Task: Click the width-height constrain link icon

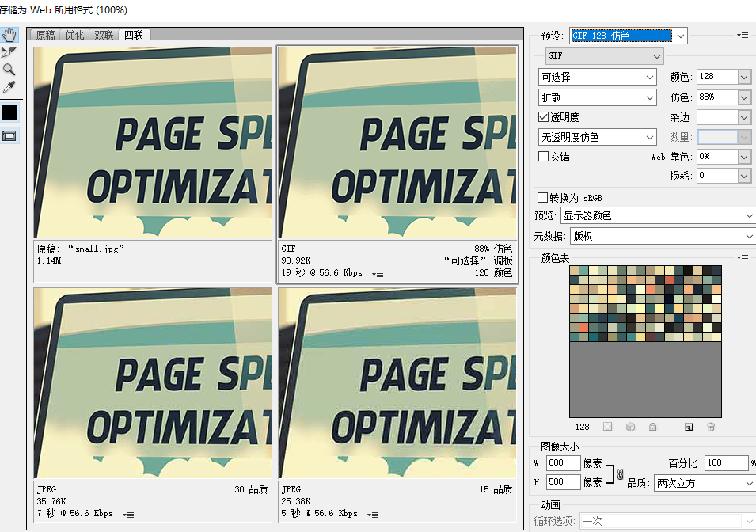Action: [x=620, y=473]
